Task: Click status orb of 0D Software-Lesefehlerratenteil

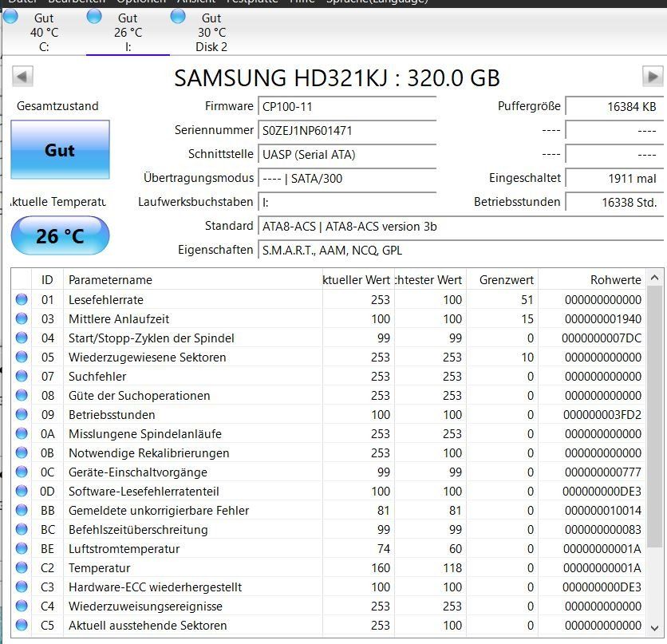Action: point(22,491)
